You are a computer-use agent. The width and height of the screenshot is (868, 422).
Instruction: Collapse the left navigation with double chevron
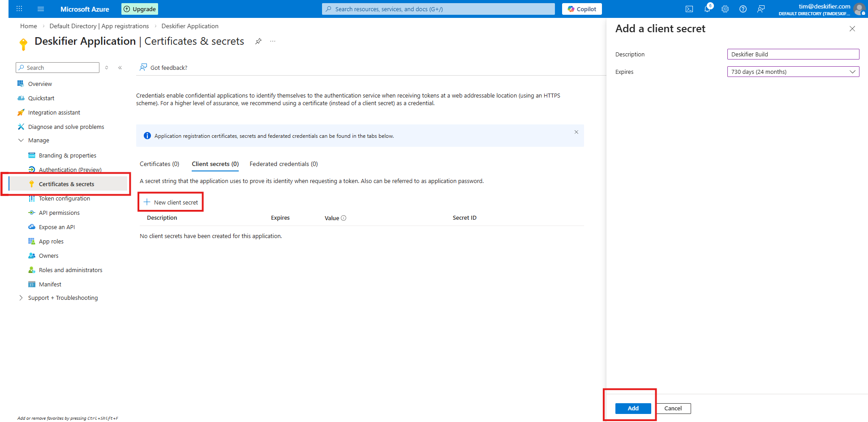pos(120,68)
